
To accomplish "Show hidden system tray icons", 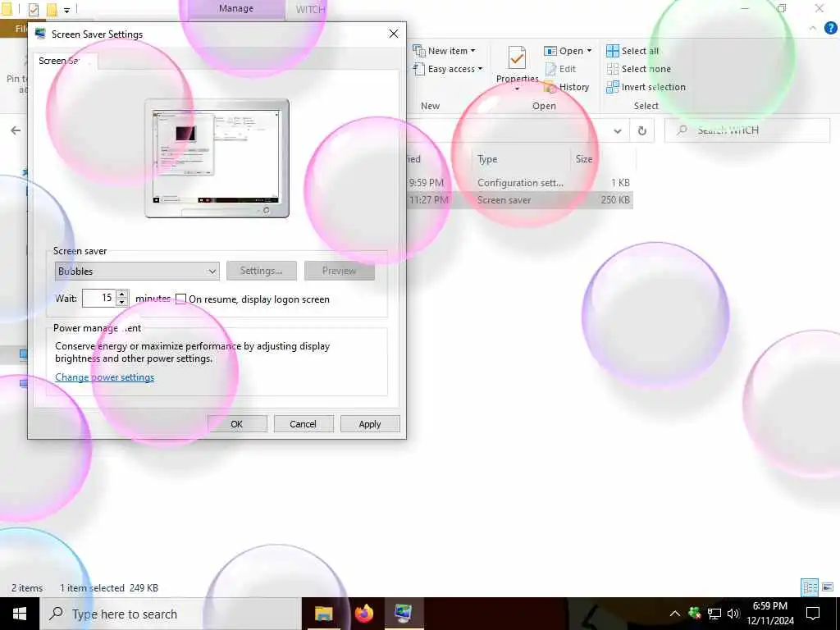I will 675,614.
